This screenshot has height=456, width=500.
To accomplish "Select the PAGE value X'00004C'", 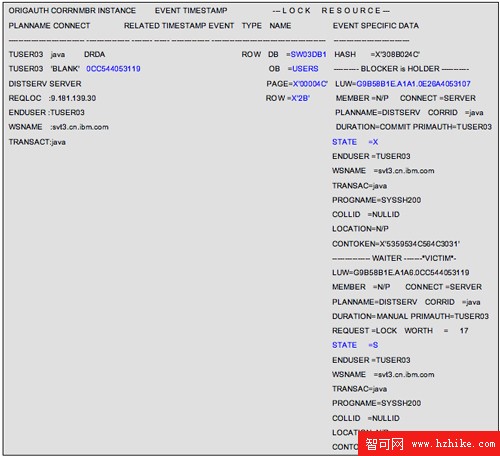I will click(x=310, y=84).
